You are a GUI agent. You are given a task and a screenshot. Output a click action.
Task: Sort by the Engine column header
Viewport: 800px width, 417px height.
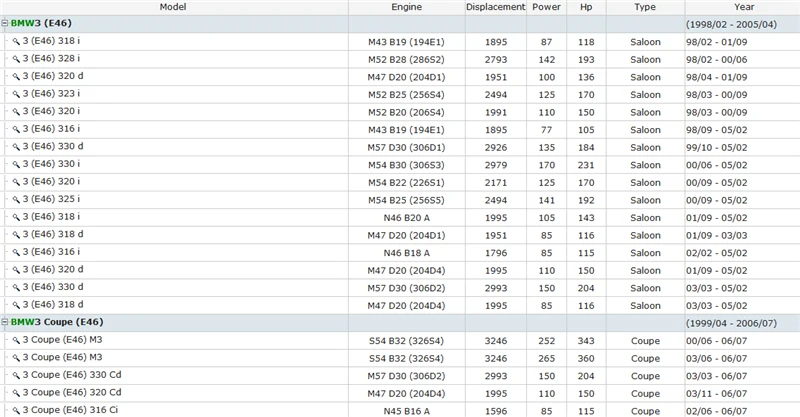[x=407, y=7]
